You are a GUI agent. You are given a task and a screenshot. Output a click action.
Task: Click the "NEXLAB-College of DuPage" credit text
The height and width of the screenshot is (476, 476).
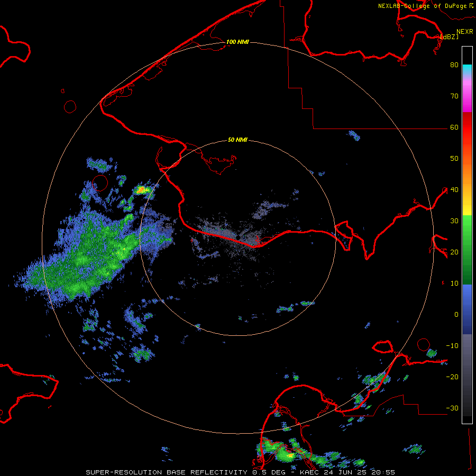tap(422, 6)
